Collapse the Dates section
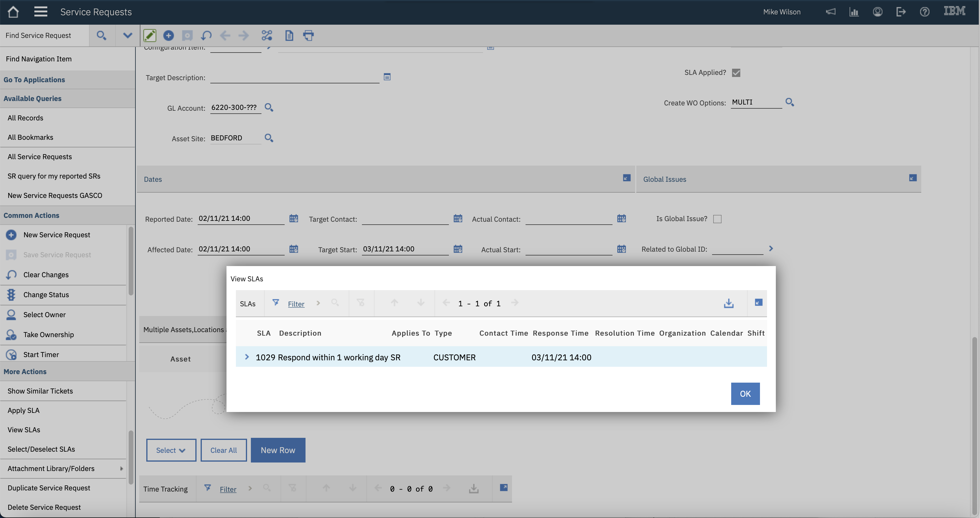Image resolution: width=980 pixels, height=518 pixels. [626, 178]
